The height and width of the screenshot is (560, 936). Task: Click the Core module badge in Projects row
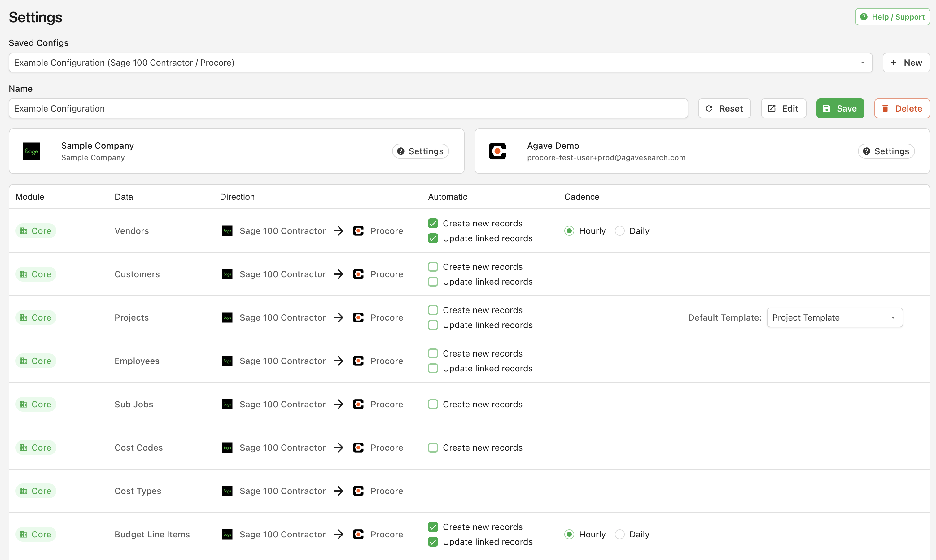[x=36, y=317]
